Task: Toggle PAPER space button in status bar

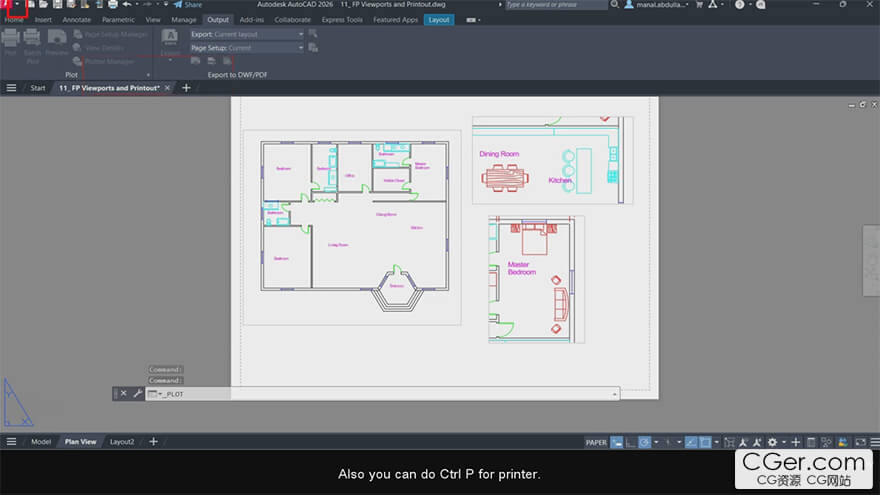Action: click(x=596, y=442)
